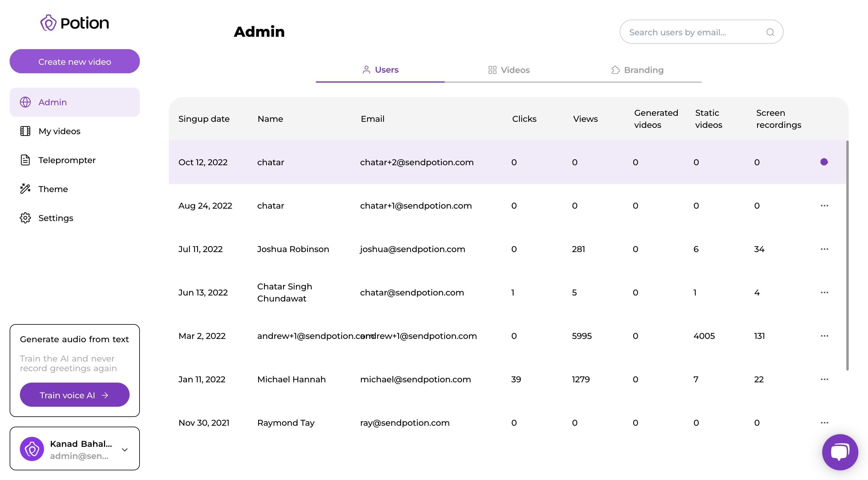Click the Teleprompter document icon

click(25, 160)
